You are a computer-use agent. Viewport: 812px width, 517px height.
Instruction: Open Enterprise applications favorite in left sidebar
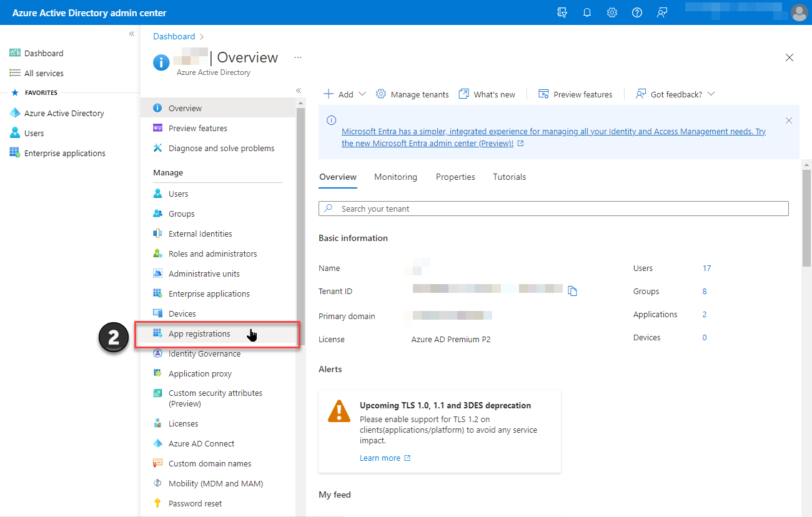(x=57, y=153)
